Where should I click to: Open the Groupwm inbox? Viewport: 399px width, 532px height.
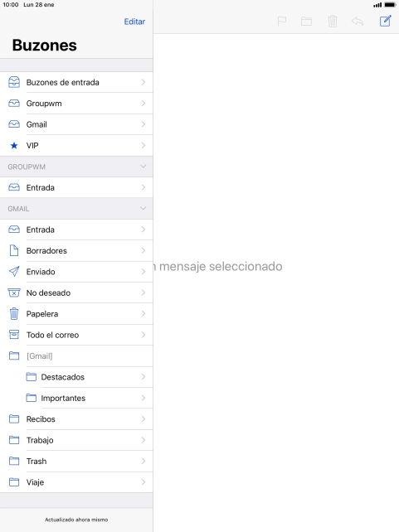76,104
